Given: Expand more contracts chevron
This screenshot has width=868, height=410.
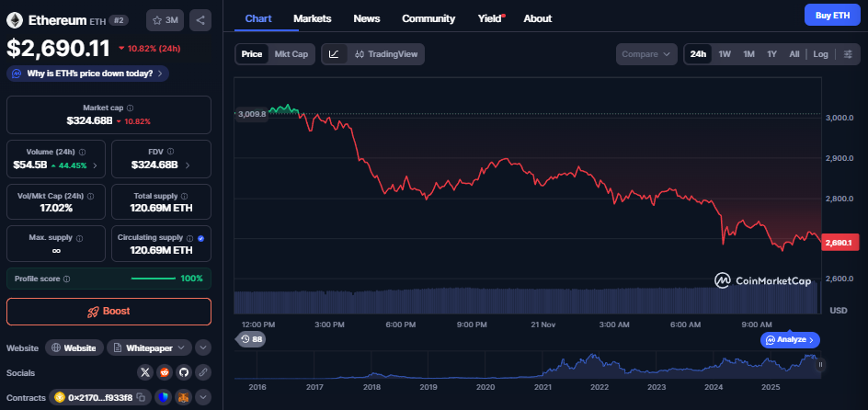Looking at the screenshot, I should 203,397.
